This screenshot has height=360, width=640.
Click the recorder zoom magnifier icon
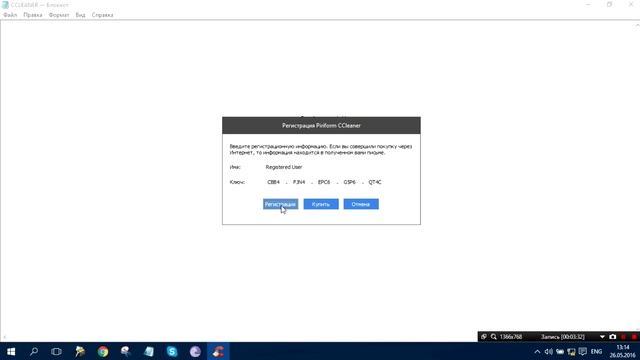coord(493,337)
